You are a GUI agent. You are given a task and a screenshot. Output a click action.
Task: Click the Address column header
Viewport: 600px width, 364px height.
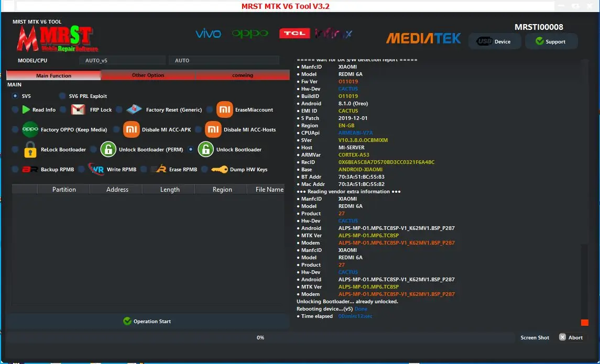click(117, 189)
